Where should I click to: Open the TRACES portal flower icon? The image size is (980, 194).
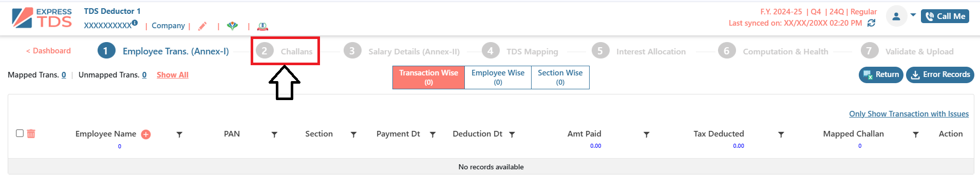[233, 26]
